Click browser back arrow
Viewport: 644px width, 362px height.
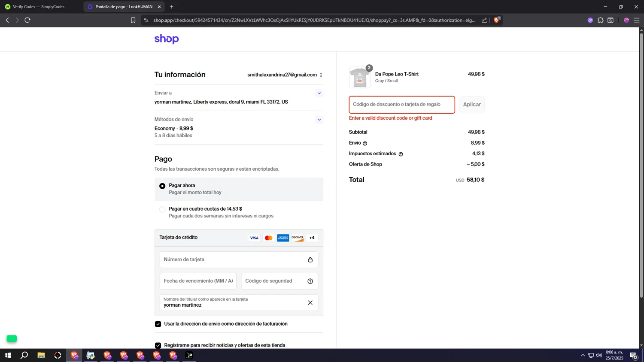(x=7, y=20)
